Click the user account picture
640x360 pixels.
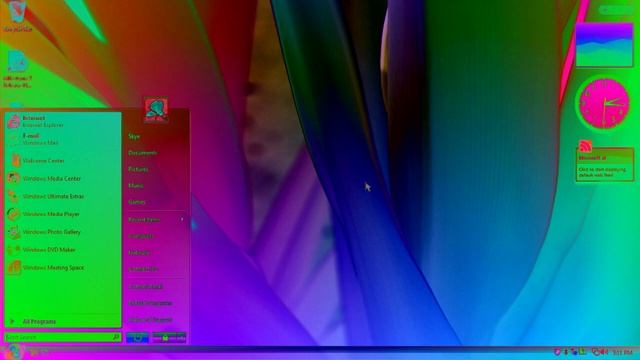[156, 110]
